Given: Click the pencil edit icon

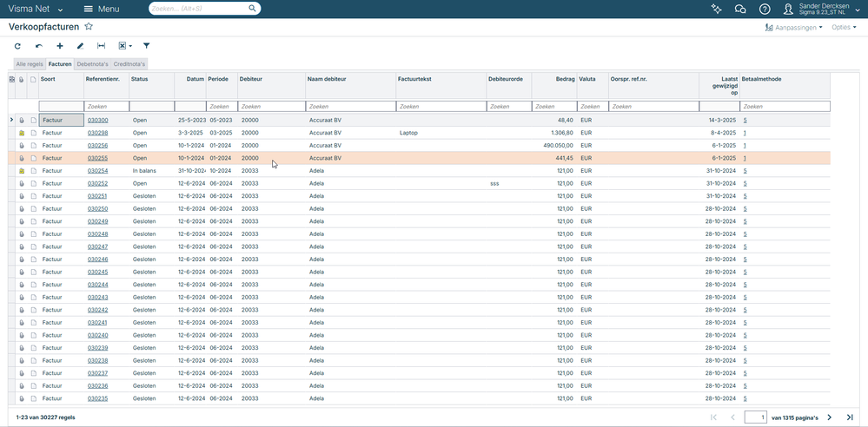Looking at the screenshot, I should point(81,46).
